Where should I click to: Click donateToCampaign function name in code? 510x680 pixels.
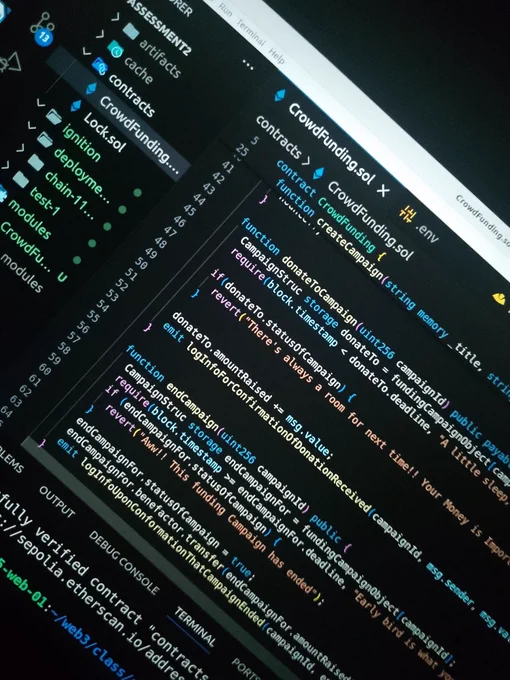click(x=319, y=291)
